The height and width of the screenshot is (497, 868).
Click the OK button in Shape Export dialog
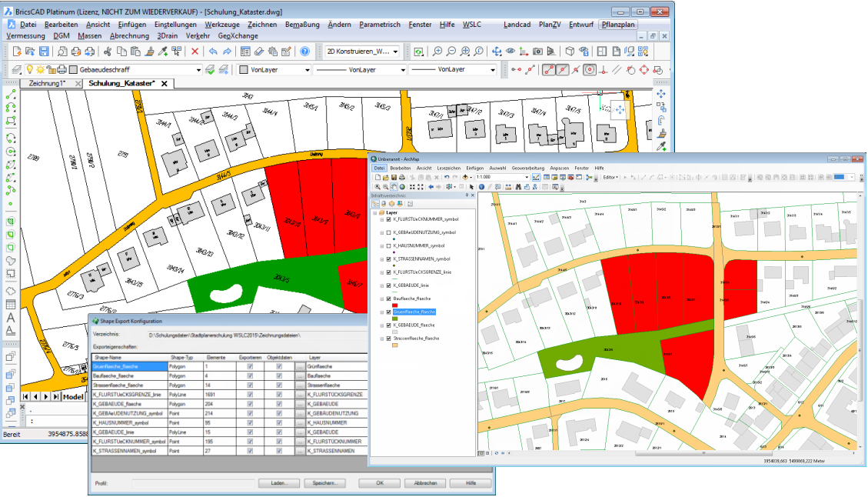380,483
